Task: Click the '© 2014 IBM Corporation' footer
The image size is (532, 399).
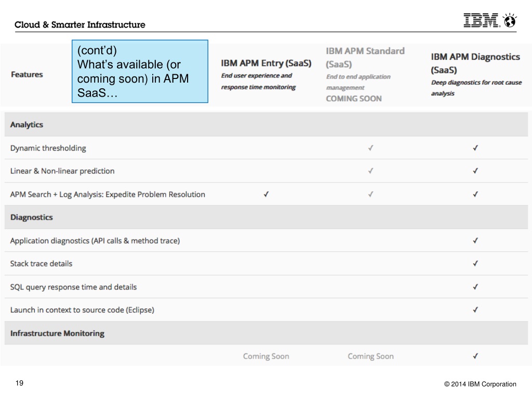Action: pyautogui.click(x=480, y=384)
